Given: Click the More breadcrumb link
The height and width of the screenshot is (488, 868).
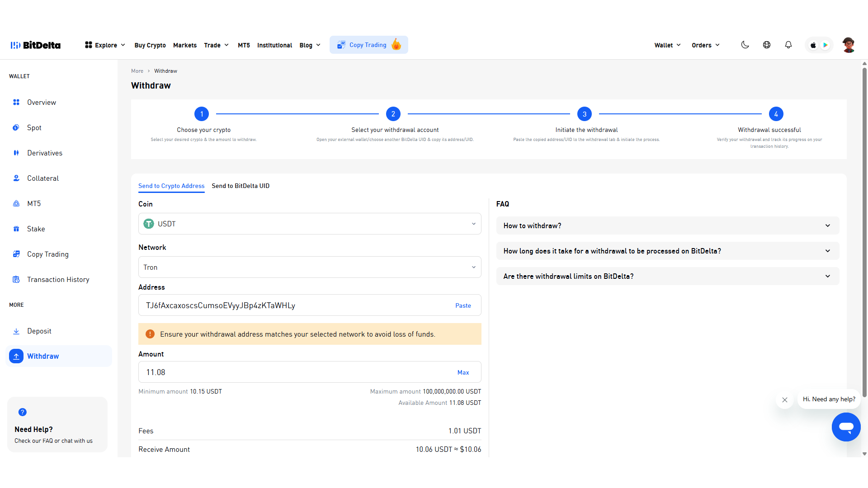Looking at the screenshot, I should pos(137,71).
